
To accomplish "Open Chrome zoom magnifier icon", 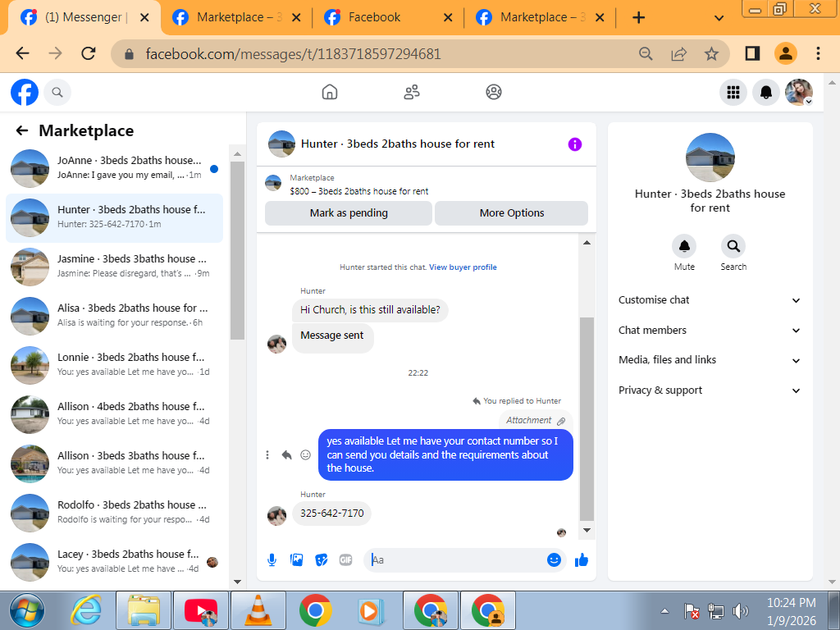I will point(646,53).
